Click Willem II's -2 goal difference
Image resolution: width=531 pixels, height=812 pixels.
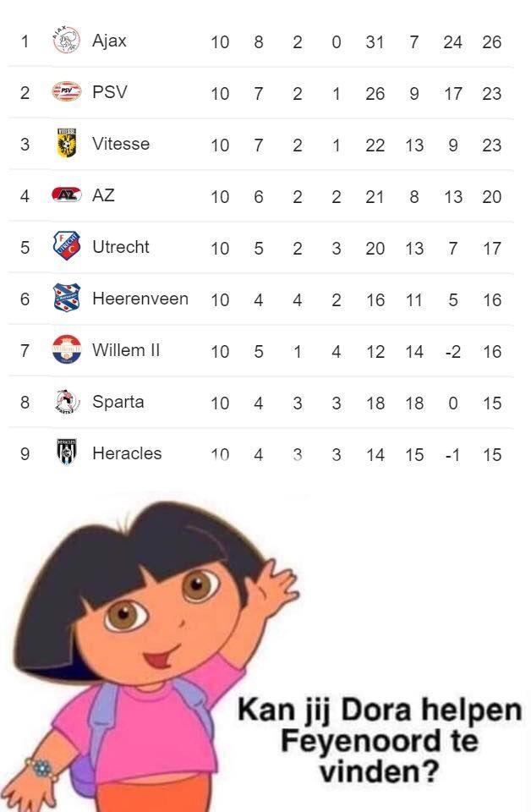click(452, 352)
